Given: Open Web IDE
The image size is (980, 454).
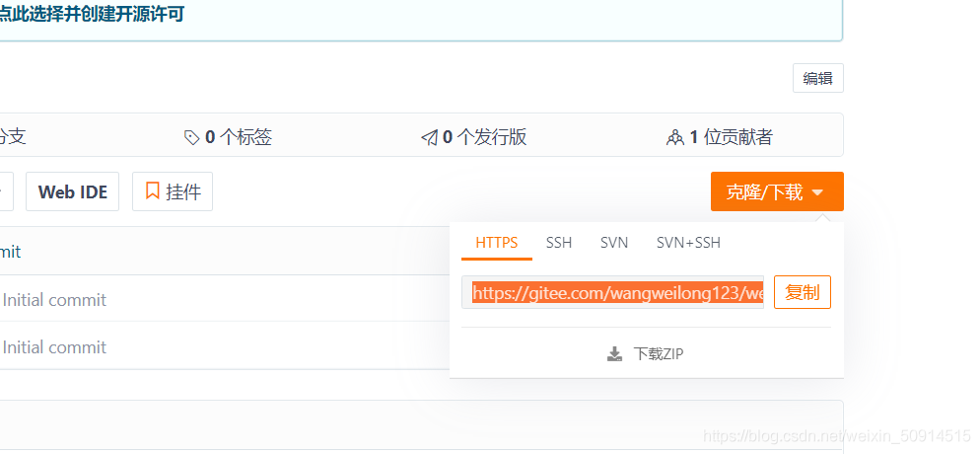Looking at the screenshot, I should tap(73, 191).
